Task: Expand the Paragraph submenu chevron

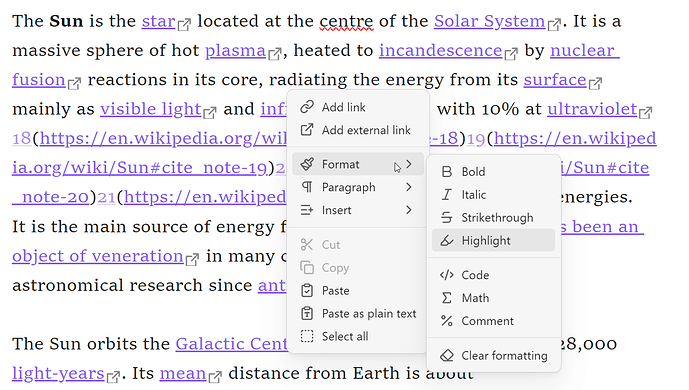Action: (409, 187)
